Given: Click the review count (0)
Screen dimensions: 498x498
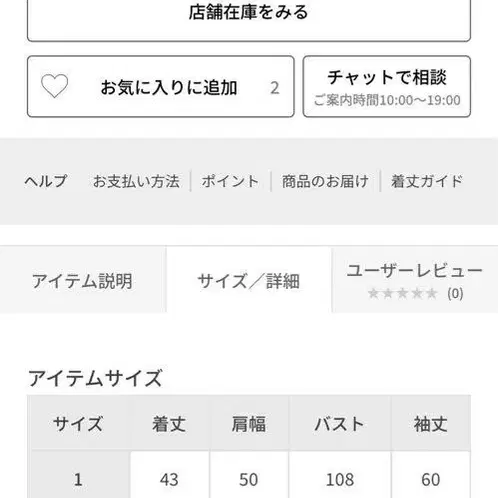Looking at the screenshot, I should coord(455,294).
